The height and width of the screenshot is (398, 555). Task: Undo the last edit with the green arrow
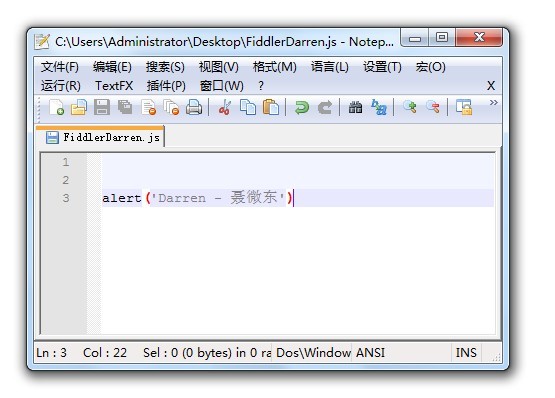coord(302,107)
